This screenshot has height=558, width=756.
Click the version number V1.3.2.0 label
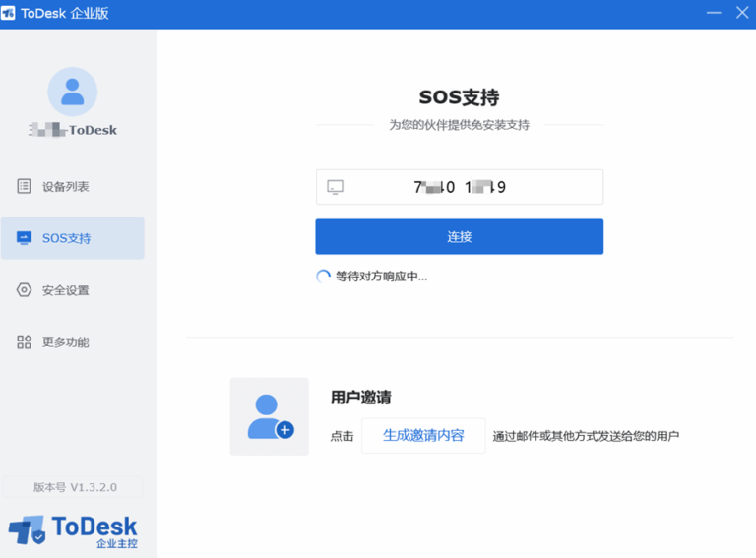75,487
